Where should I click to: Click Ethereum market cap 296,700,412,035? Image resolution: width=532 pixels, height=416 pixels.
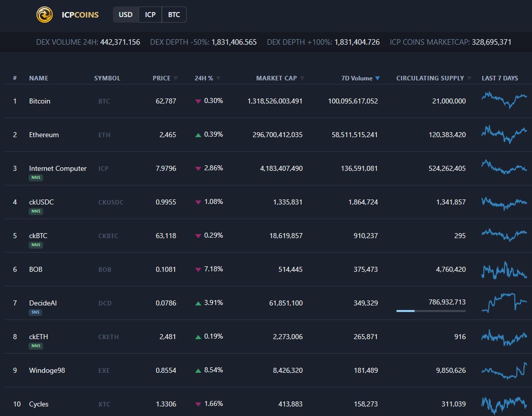pos(278,135)
